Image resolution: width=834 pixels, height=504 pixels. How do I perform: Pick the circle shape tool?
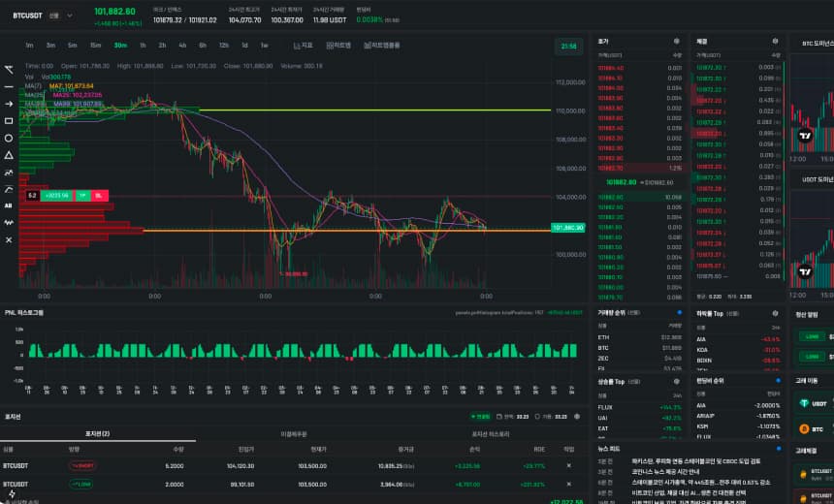click(9, 138)
